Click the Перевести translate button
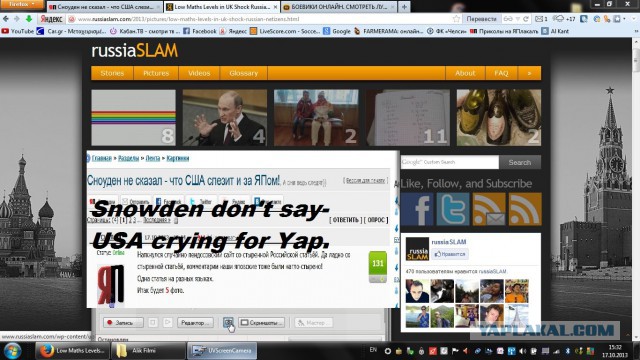This screenshot has width=640, height=360. pos(481,19)
